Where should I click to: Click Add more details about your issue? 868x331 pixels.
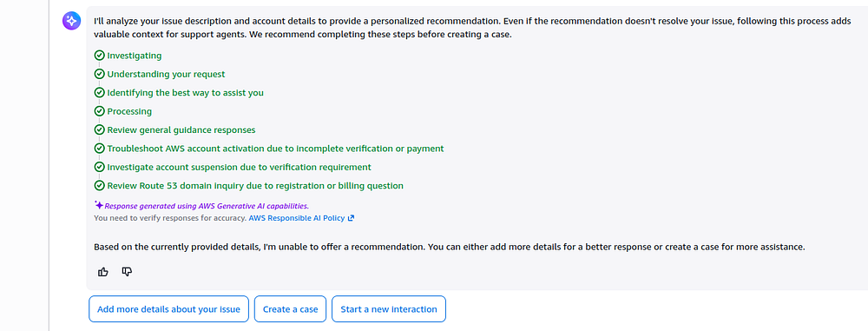[x=169, y=308]
